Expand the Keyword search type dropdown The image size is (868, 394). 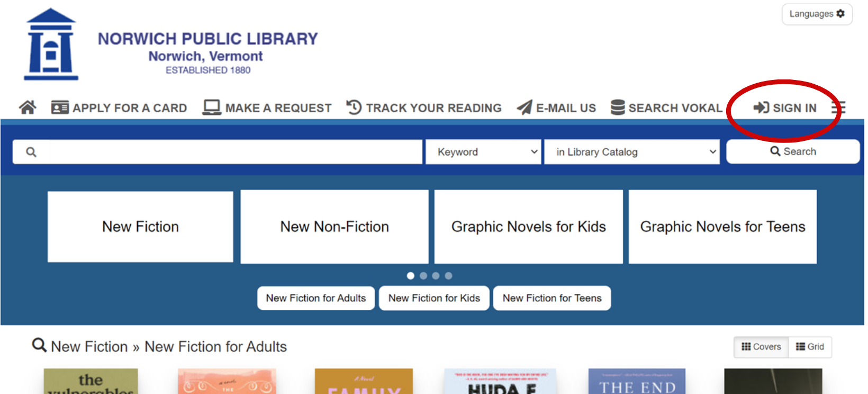(x=483, y=152)
